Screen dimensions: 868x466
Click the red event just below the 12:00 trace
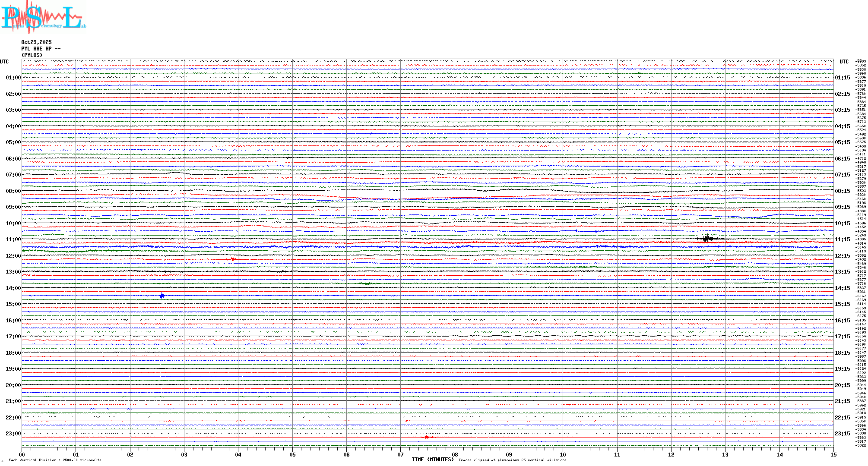(234, 259)
